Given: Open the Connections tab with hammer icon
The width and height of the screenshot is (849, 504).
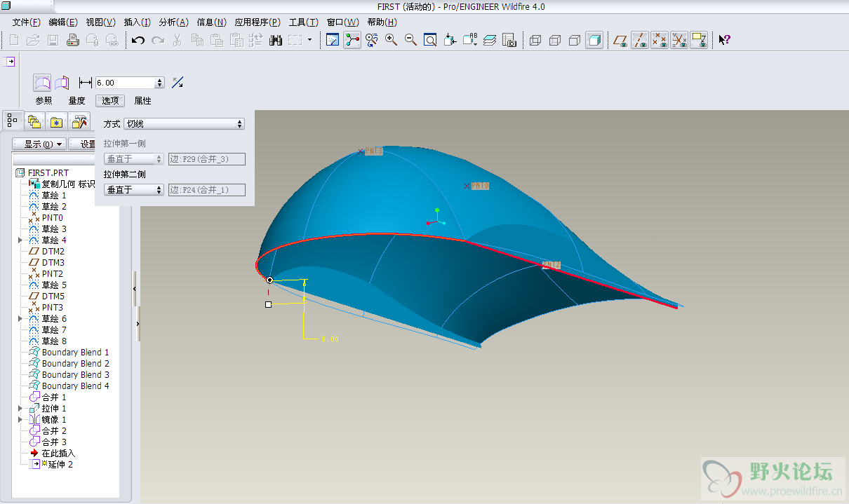Looking at the screenshot, I should point(79,121).
